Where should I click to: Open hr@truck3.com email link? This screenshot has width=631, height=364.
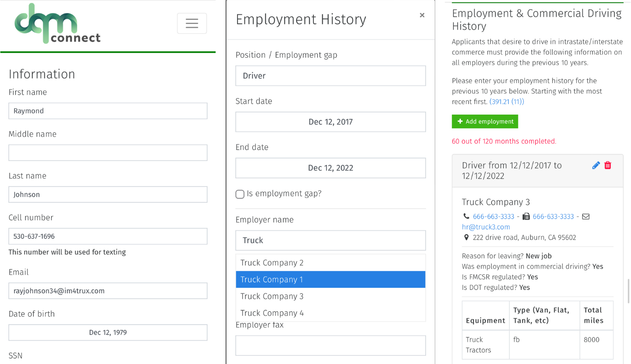click(x=486, y=227)
